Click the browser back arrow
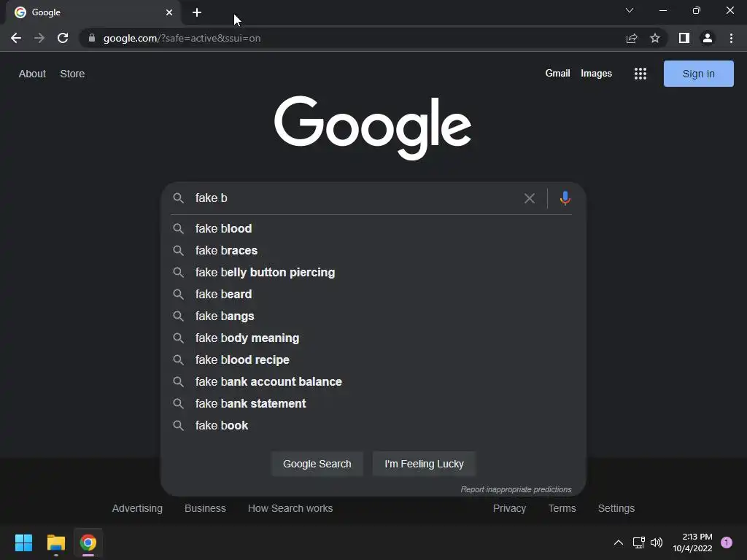Image resolution: width=747 pixels, height=560 pixels. click(16, 38)
